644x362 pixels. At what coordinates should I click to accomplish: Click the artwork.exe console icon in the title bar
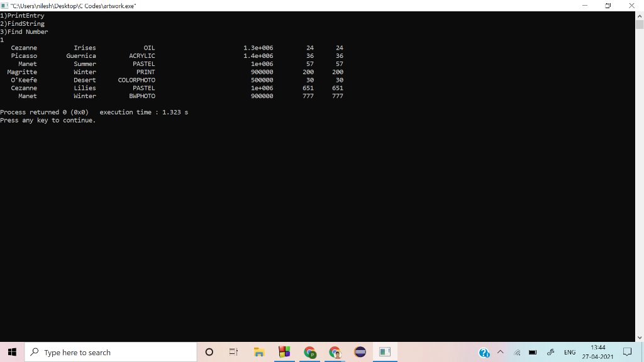(x=4, y=6)
